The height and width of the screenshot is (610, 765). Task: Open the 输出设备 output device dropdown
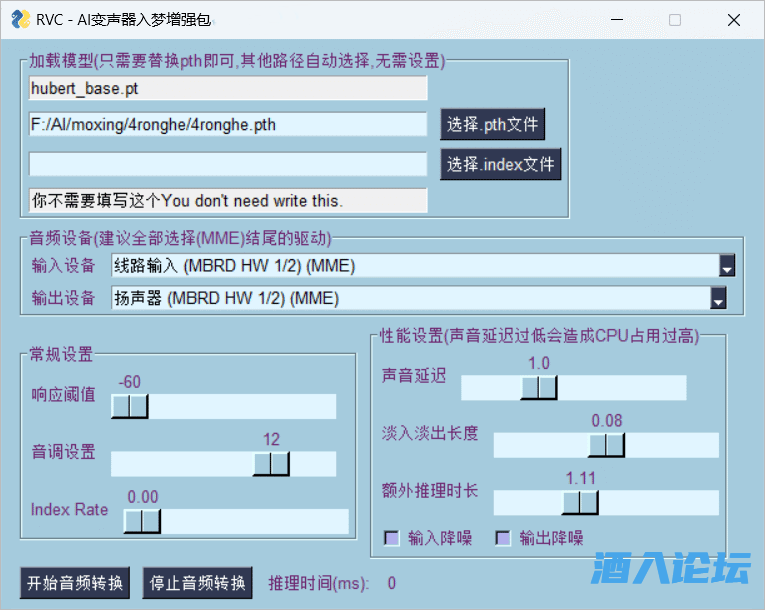(x=419, y=298)
